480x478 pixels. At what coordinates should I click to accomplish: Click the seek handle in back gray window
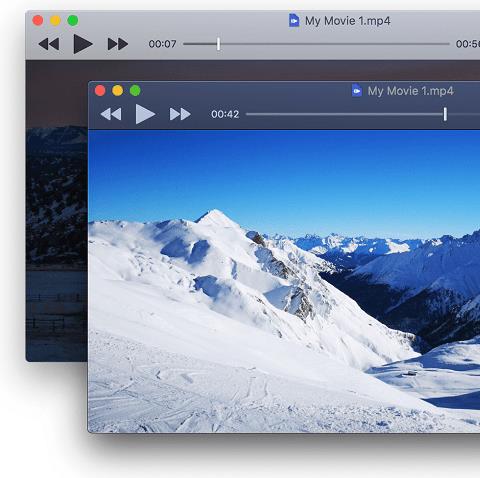pos(218,44)
